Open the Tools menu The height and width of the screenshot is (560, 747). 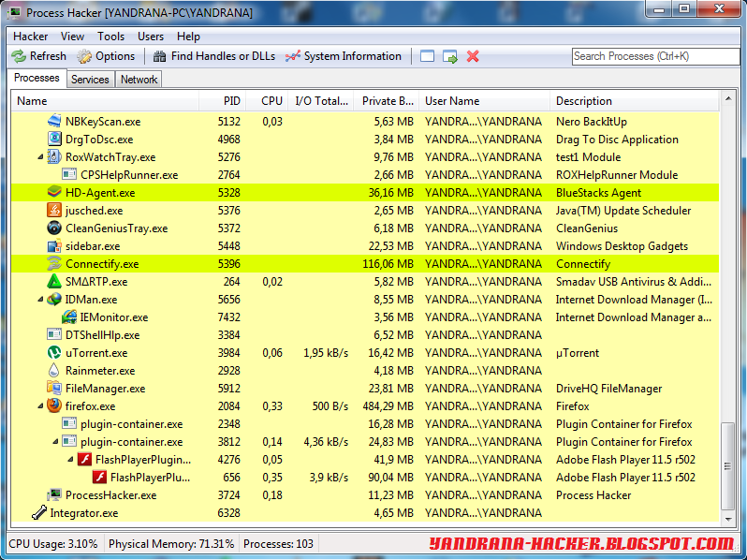[x=111, y=37]
